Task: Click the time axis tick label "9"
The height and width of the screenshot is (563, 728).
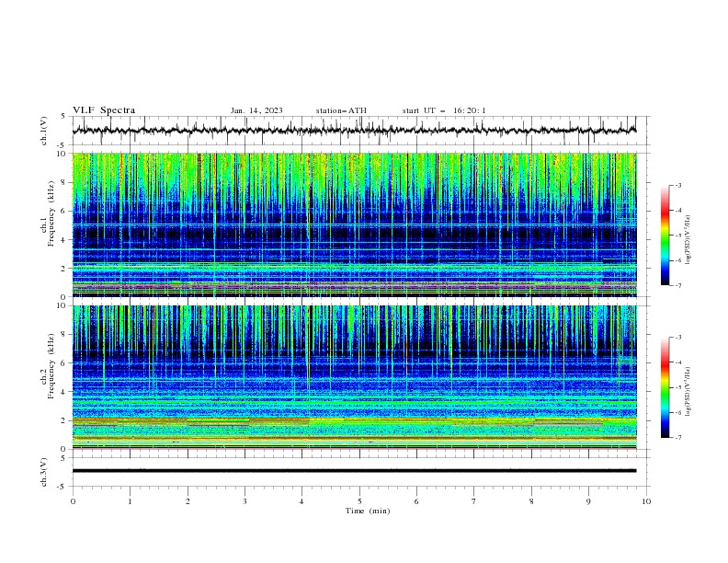Action: pyautogui.click(x=588, y=501)
